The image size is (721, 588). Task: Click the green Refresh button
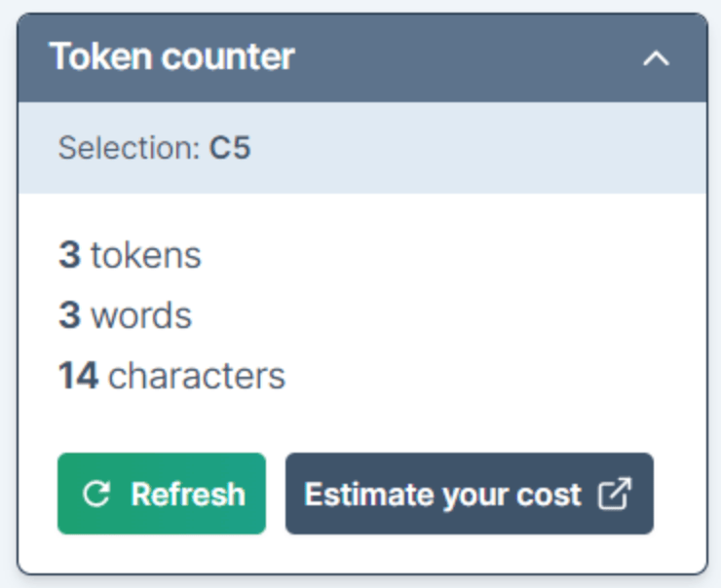(x=162, y=494)
